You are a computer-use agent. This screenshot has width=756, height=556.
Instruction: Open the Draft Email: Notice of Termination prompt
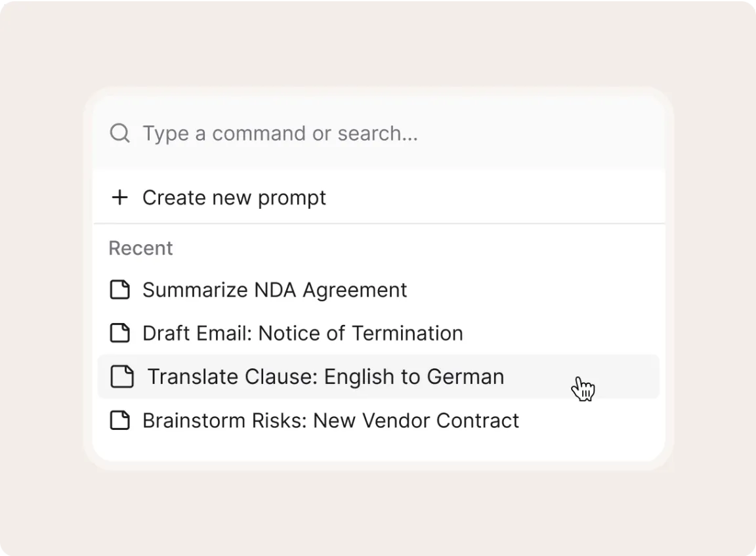pyautogui.click(x=303, y=333)
